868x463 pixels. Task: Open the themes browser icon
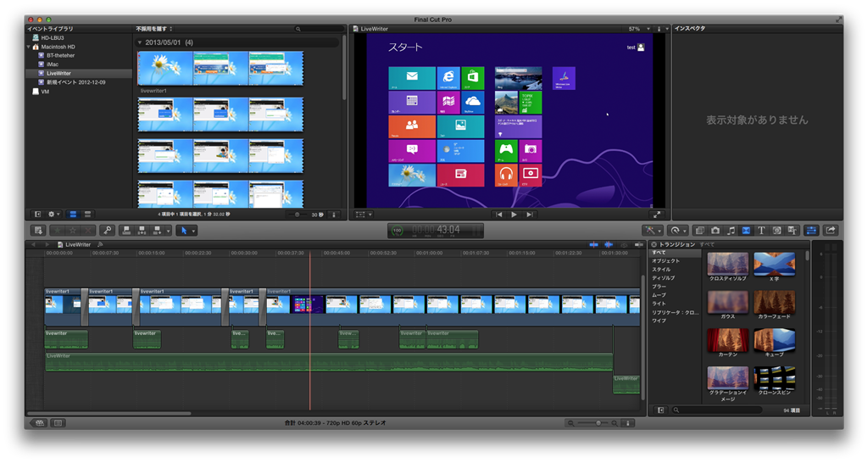click(793, 231)
